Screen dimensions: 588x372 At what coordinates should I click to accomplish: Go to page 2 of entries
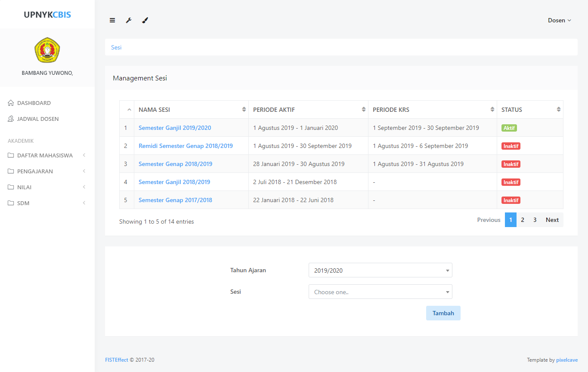pyautogui.click(x=523, y=220)
